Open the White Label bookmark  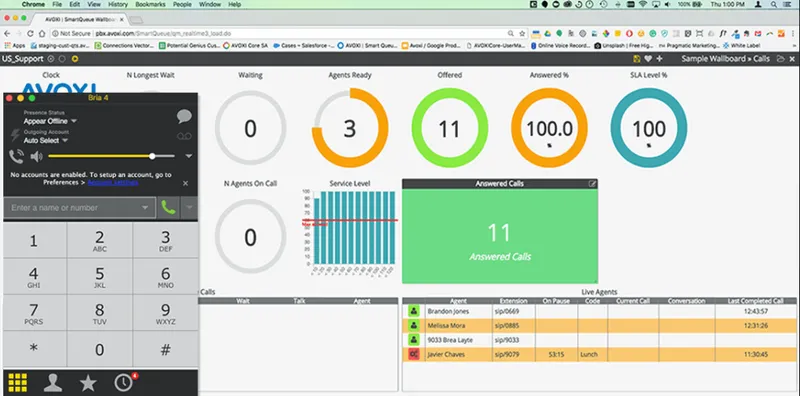coord(741,45)
